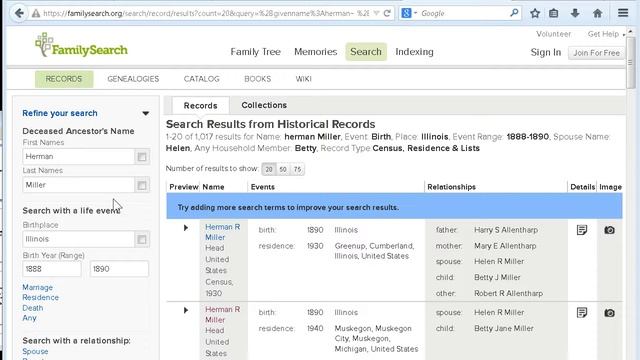This screenshot has height=360, width=640.
Task: Click the Sign In link
Action: click(x=545, y=53)
